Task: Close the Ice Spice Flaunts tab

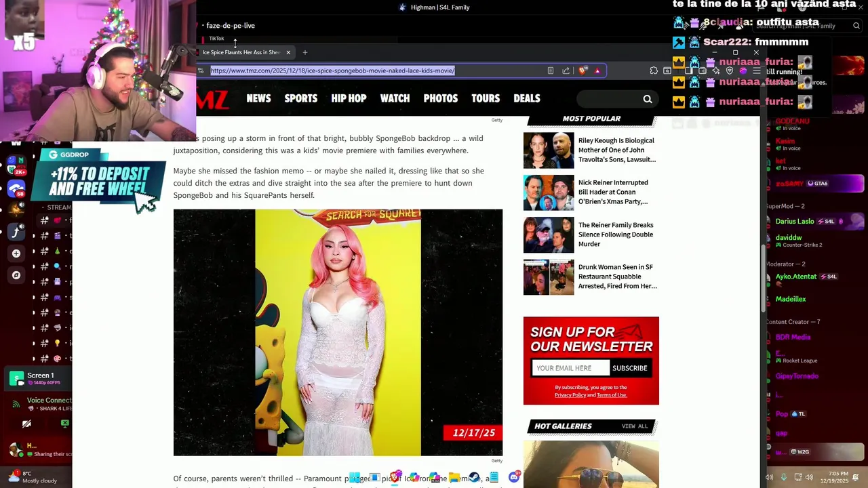Action: (x=288, y=52)
